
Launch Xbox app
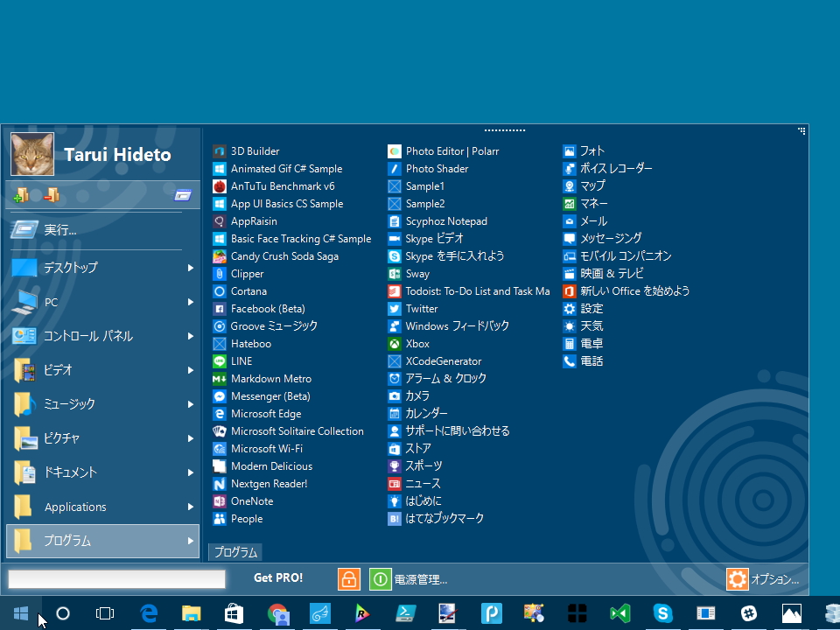(x=417, y=343)
